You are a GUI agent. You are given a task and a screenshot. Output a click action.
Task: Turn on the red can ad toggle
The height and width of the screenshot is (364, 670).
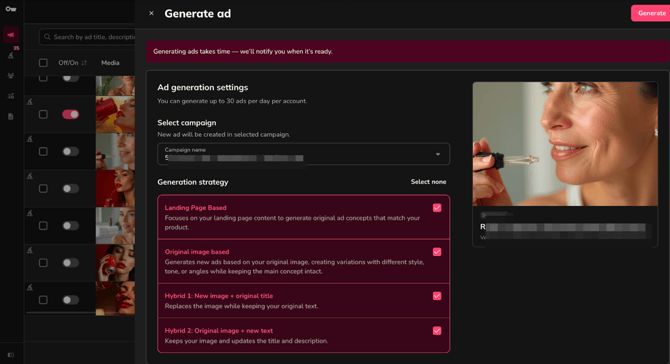(71, 263)
